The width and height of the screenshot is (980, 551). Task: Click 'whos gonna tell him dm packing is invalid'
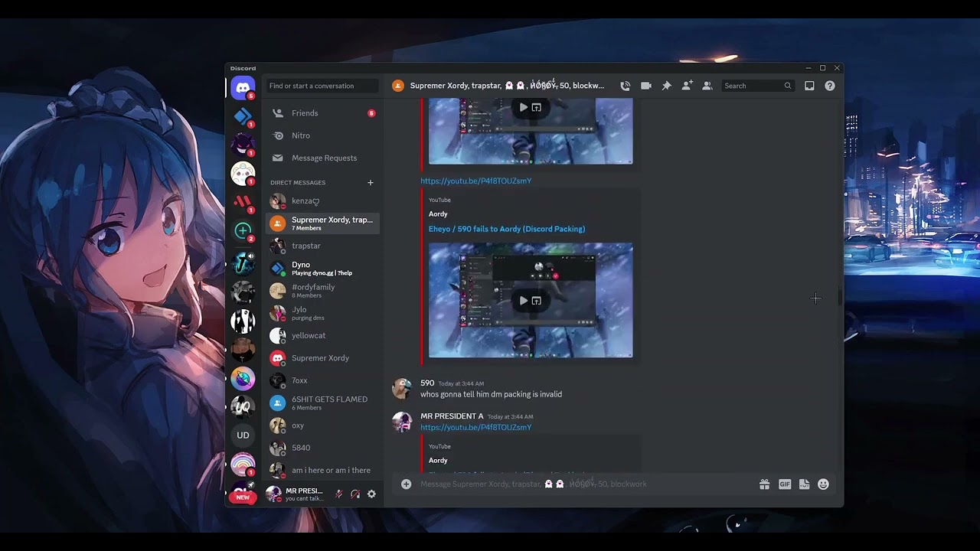click(x=491, y=394)
